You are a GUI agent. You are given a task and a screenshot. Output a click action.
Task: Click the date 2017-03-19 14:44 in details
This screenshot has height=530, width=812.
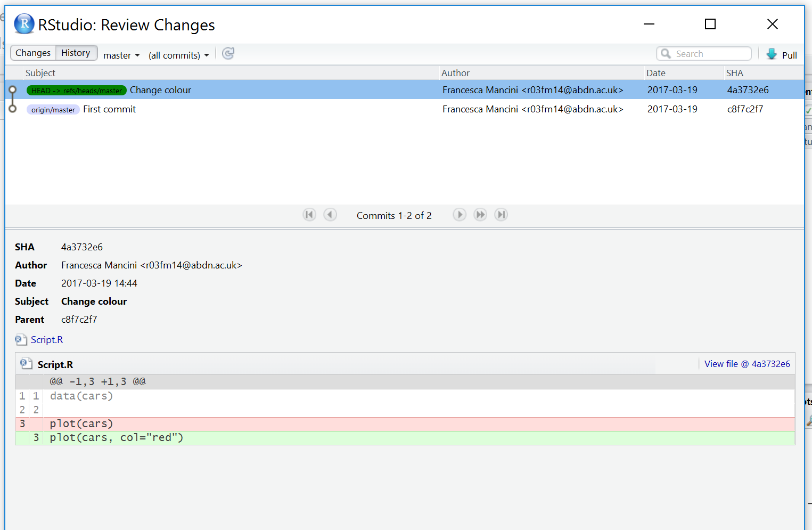click(x=99, y=283)
